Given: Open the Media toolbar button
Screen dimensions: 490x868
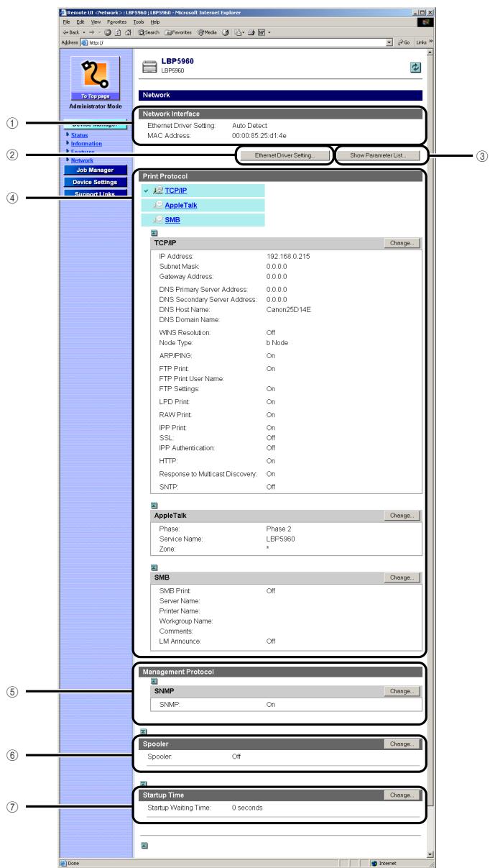Looking at the screenshot, I should click(x=207, y=32).
